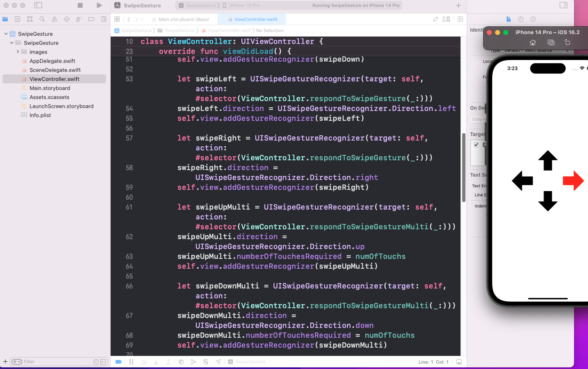Go forward in editor history
Screen dimensions: 588x369
[137, 19]
